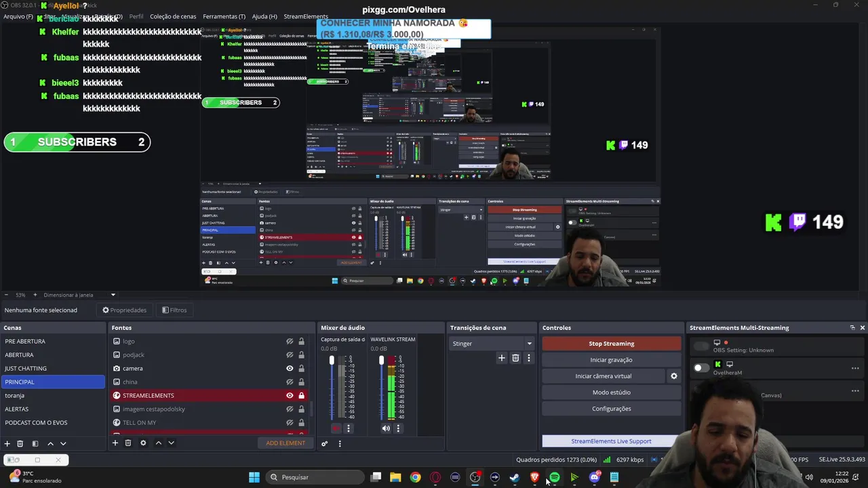868x488 pixels.
Task: Open Arquivo (F) menu
Action: (18, 16)
